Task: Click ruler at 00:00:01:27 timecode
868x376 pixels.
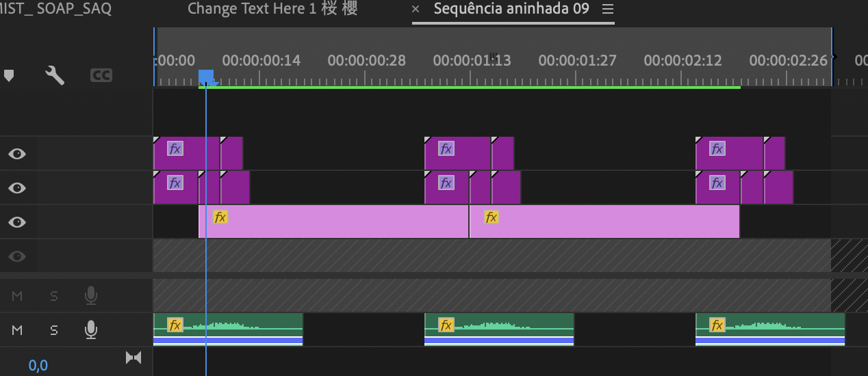Action: click(578, 61)
